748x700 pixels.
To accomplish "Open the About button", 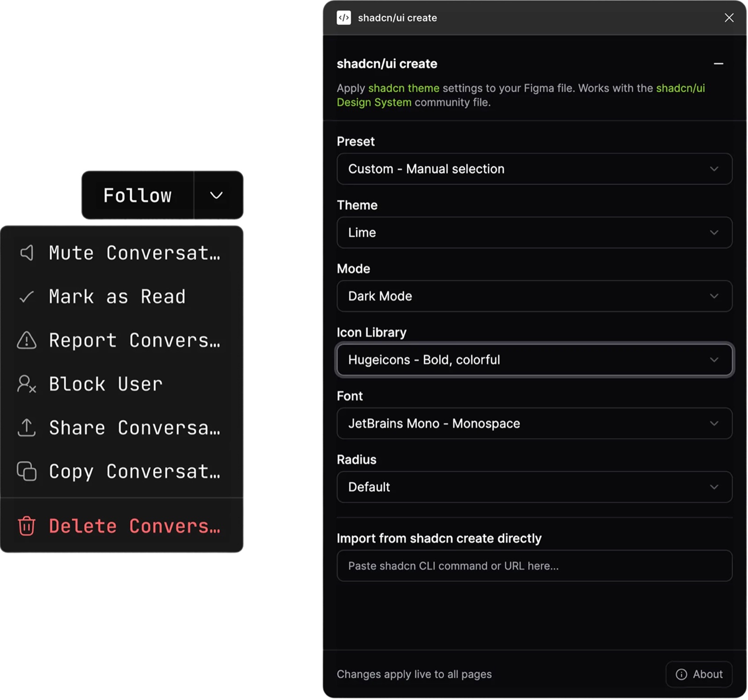I will [x=699, y=674].
